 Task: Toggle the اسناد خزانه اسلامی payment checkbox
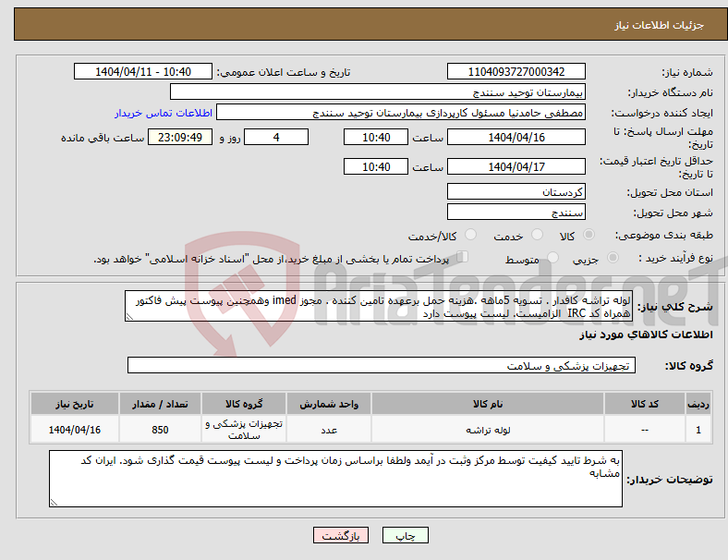(x=462, y=257)
